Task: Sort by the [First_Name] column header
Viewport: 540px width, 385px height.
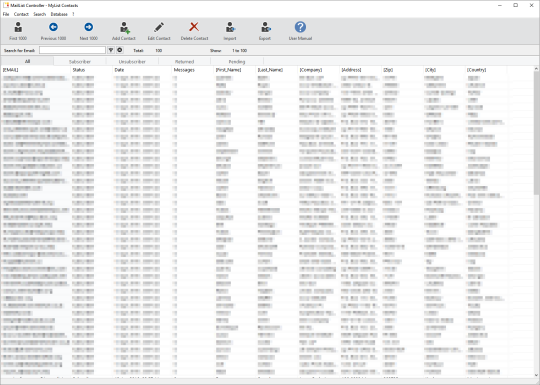Action: click(235, 70)
